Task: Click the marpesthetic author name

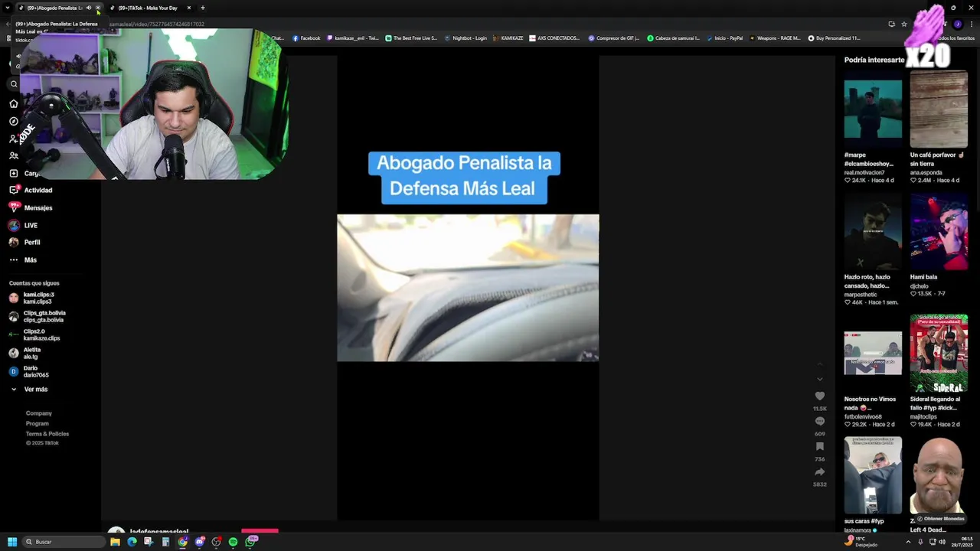Action: [x=861, y=294]
